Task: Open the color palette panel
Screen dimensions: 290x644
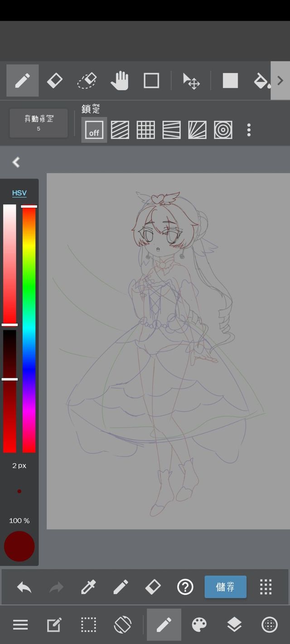Action: (199, 625)
